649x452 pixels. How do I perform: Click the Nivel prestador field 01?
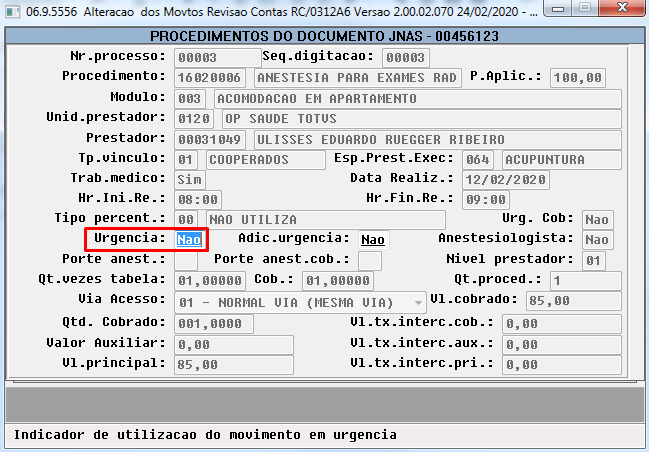(x=594, y=260)
